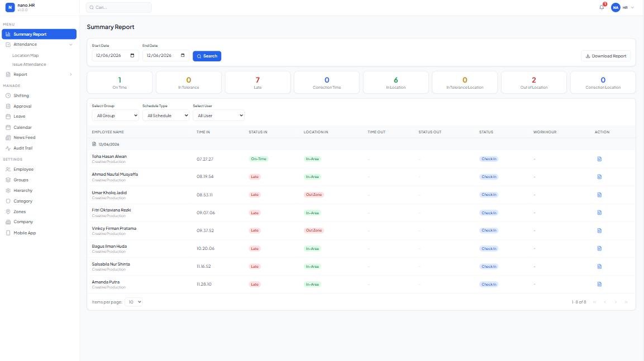Open Summary Report menu item

(39, 34)
